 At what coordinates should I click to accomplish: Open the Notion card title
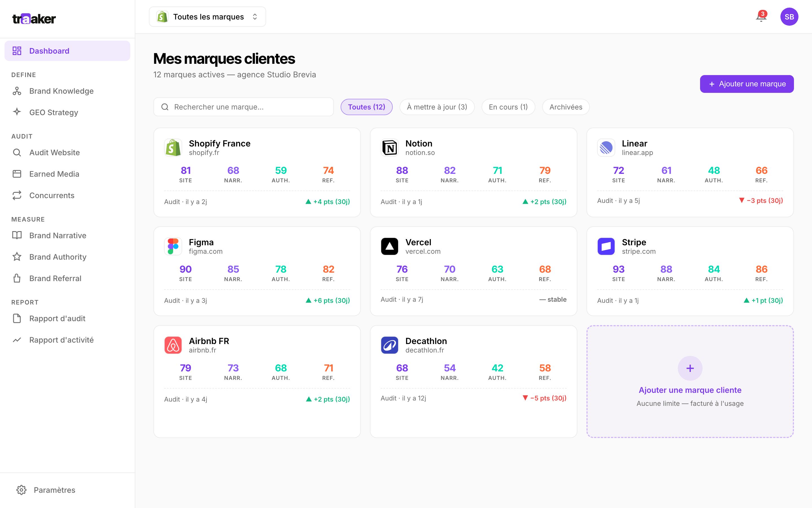point(419,143)
